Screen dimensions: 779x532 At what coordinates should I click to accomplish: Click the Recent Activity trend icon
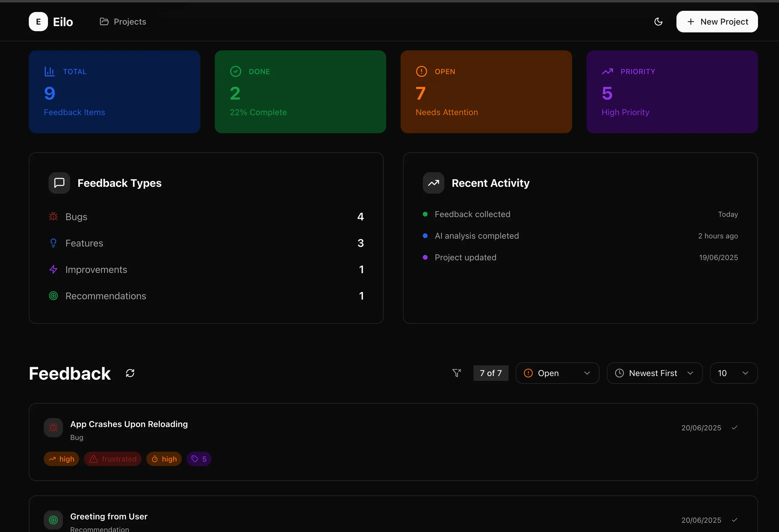point(433,183)
